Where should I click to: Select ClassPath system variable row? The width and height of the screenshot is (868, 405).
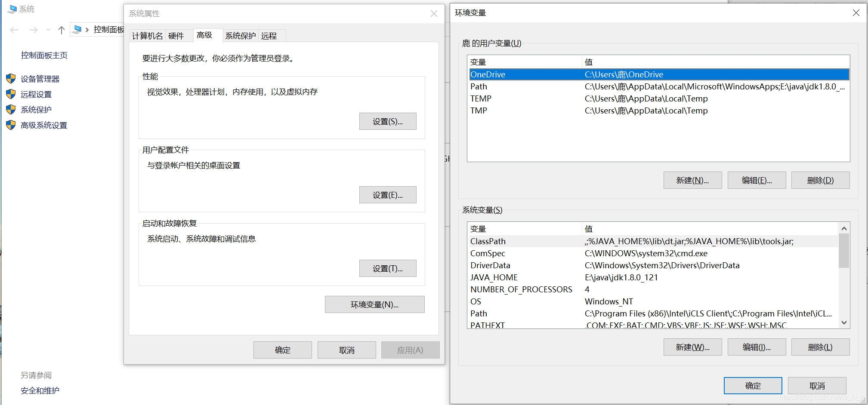pos(653,241)
